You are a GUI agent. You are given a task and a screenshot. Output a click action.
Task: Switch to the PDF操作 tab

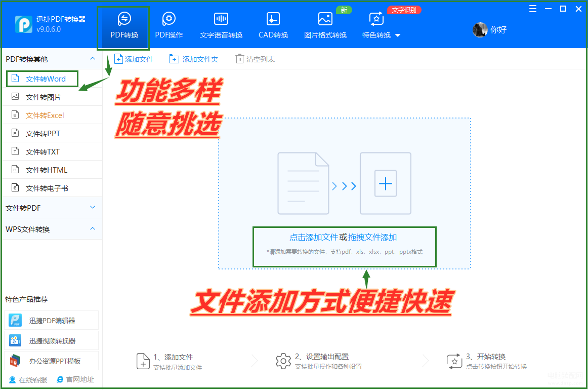pos(169,25)
